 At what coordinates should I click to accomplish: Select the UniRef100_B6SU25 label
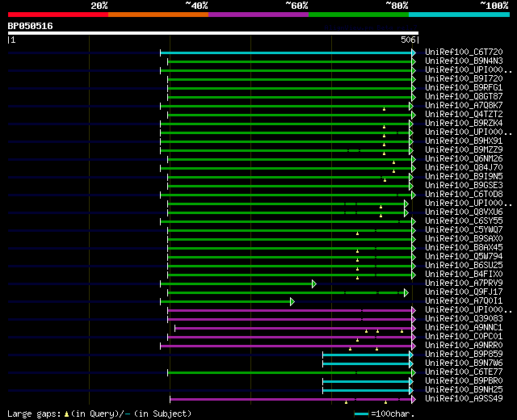pyautogui.click(x=464, y=266)
